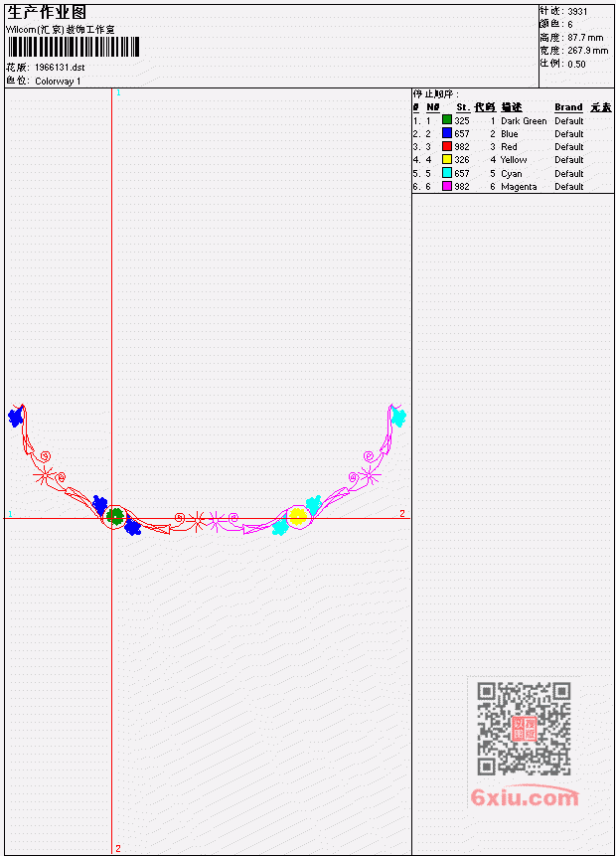Click stitch count 657 in Cyan row
616x856 pixels.
(x=462, y=174)
